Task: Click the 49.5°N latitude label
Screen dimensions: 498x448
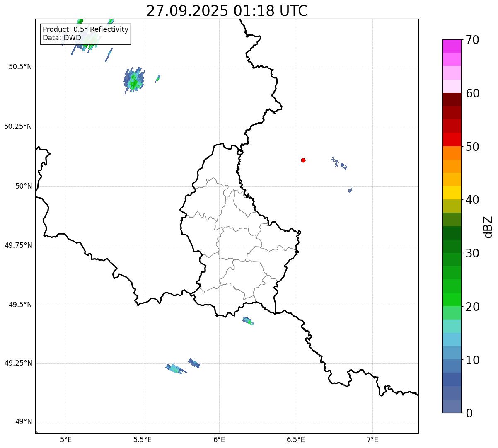Action: click(x=20, y=305)
